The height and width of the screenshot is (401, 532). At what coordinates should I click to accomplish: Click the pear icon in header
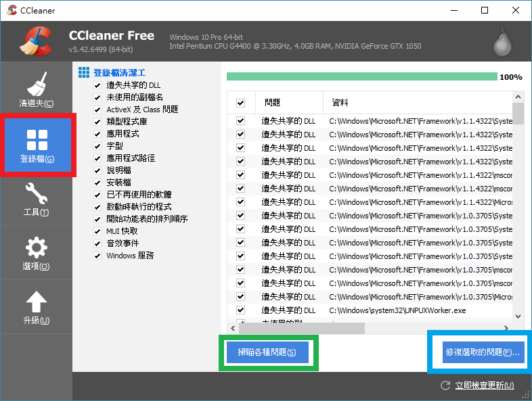pos(502,43)
